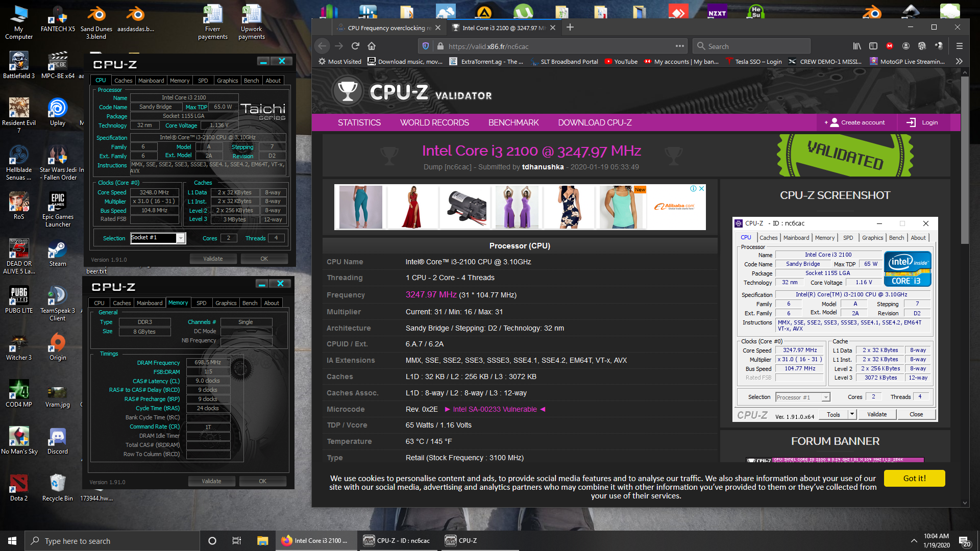
Task: Click OK in bottom CPU-Z window
Action: (262, 481)
